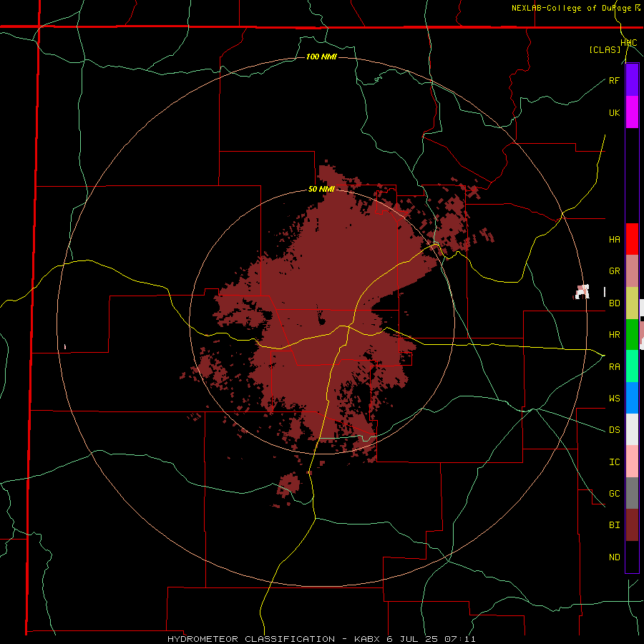Click the red HA legend color swatch
644x644 pixels.
pyautogui.click(x=632, y=239)
